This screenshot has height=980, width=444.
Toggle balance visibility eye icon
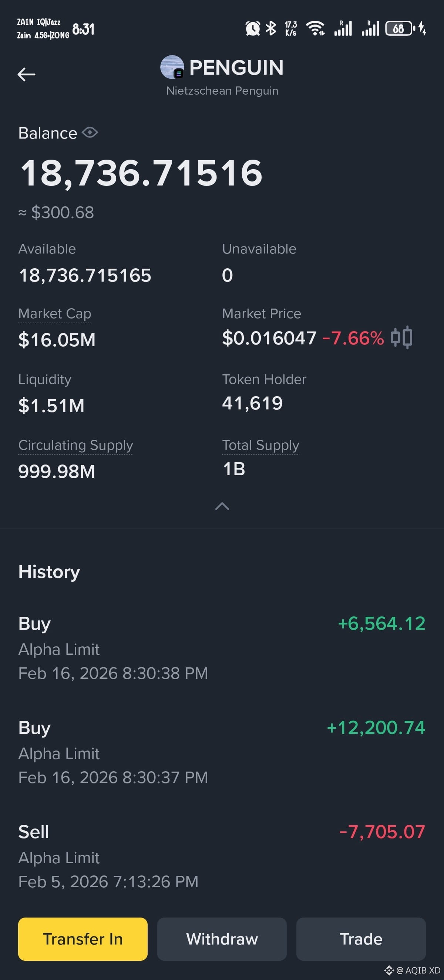tap(90, 133)
